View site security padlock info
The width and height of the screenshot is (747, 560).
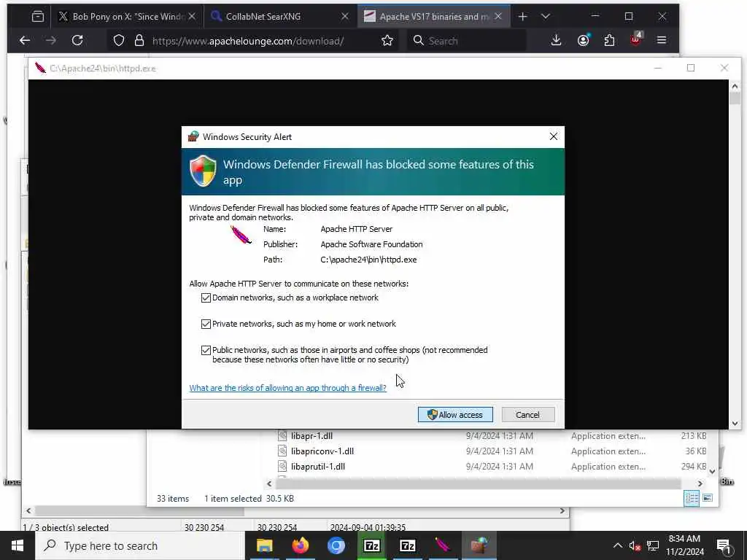click(139, 41)
